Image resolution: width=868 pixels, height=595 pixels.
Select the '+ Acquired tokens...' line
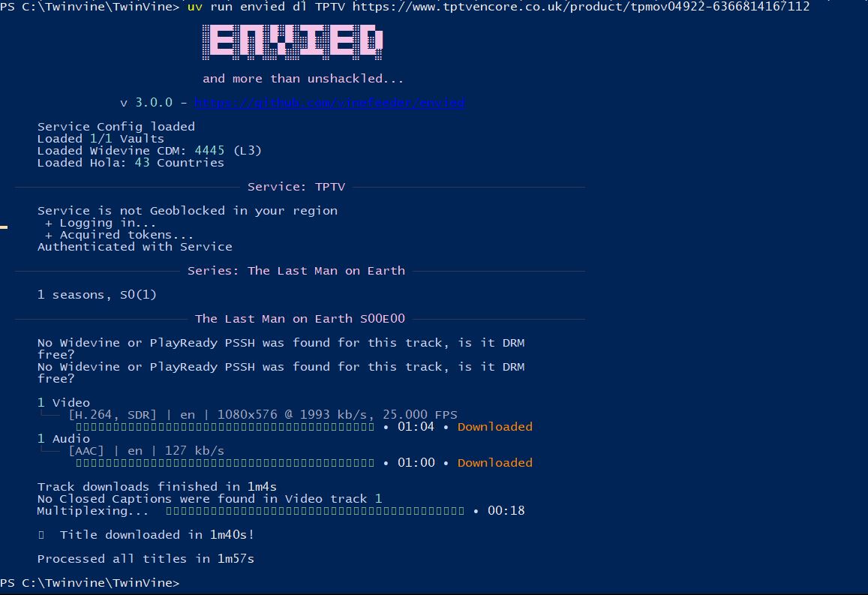point(119,236)
